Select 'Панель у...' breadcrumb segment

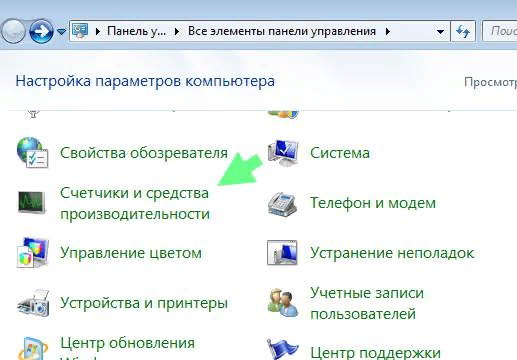tap(136, 31)
